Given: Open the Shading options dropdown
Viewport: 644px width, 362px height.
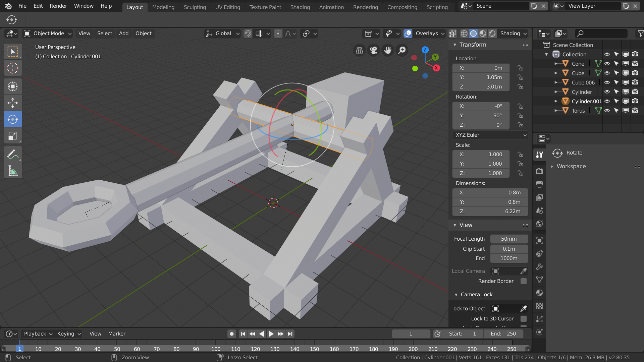Looking at the screenshot, I should pyautogui.click(x=513, y=34).
